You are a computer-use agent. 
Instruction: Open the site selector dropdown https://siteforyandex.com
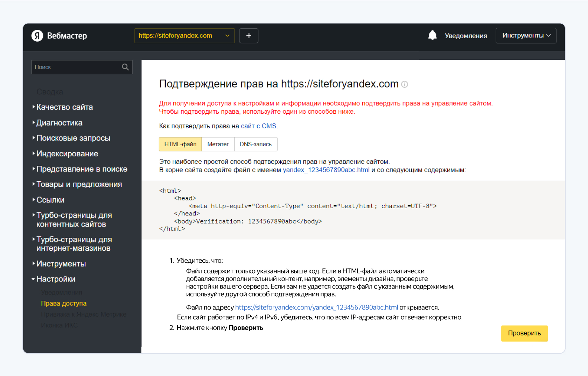click(x=184, y=36)
